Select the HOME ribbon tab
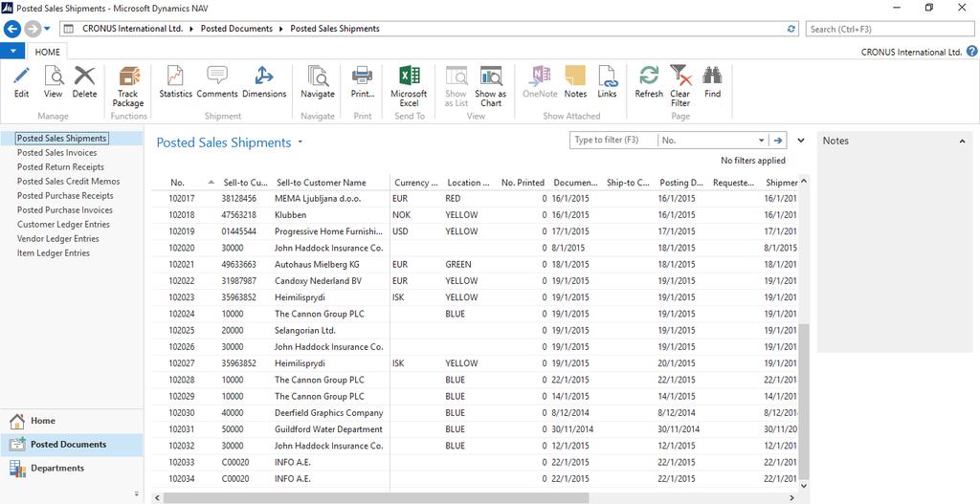The height and width of the screenshot is (504, 980). 48,52
